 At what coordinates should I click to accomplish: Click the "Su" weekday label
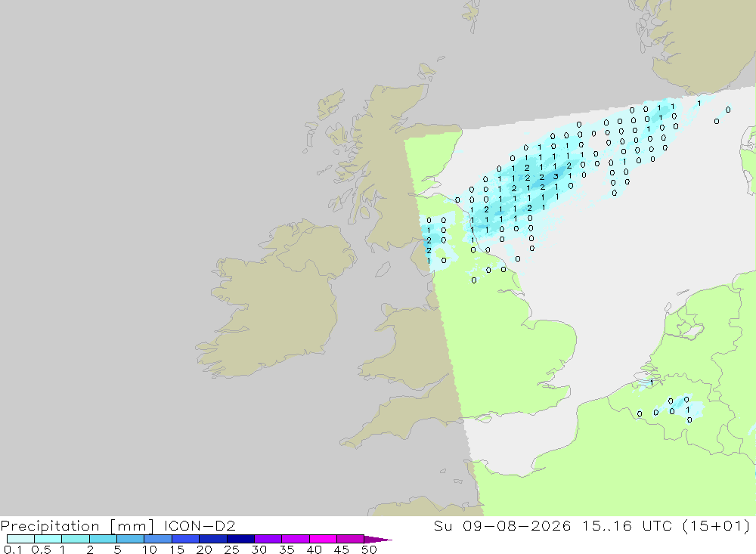(442, 525)
